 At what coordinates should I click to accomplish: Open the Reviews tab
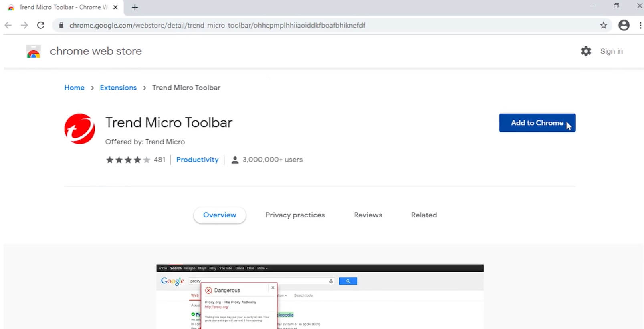(368, 215)
